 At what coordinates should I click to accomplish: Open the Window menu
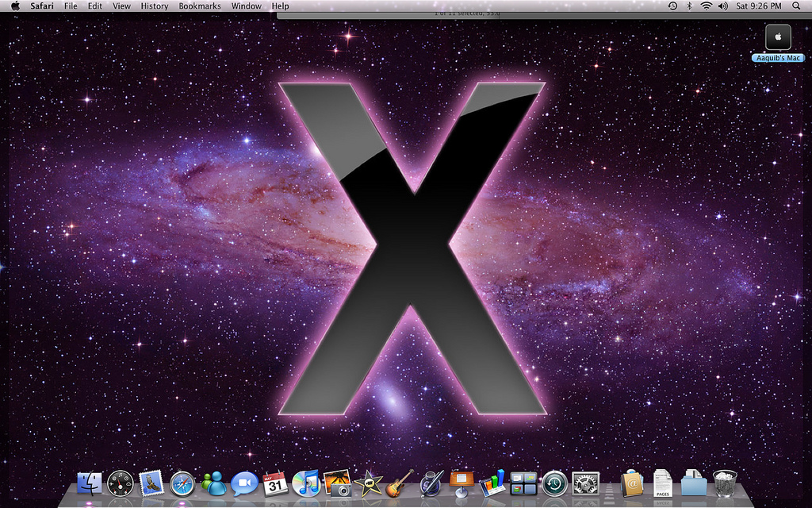(246, 6)
